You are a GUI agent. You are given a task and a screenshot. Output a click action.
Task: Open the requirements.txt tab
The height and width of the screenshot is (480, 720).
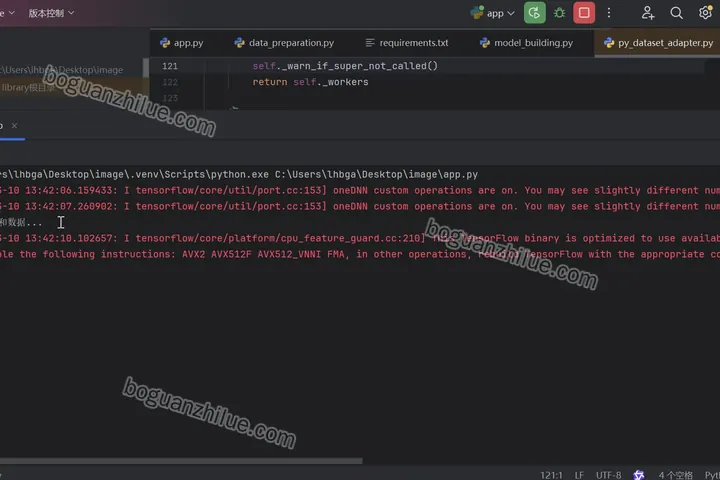407,43
